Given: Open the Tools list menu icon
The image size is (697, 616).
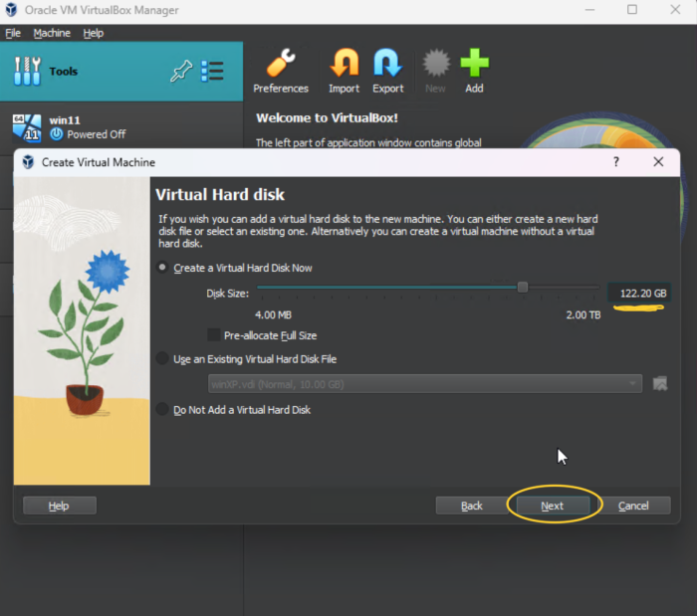Looking at the screenshot, I should click(x=212, y=71).
